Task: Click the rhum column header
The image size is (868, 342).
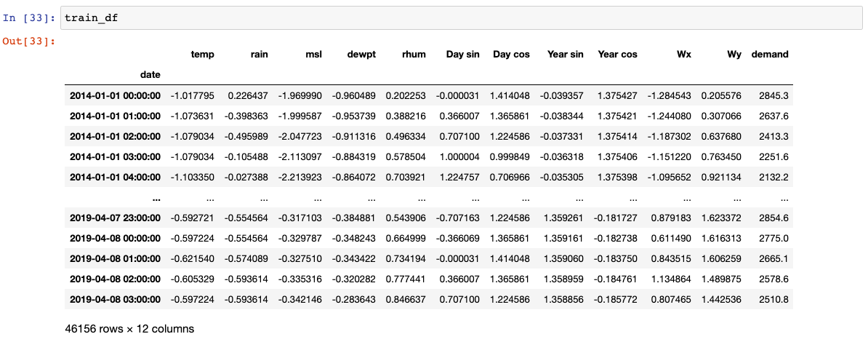Action: (x=414, y=55)
